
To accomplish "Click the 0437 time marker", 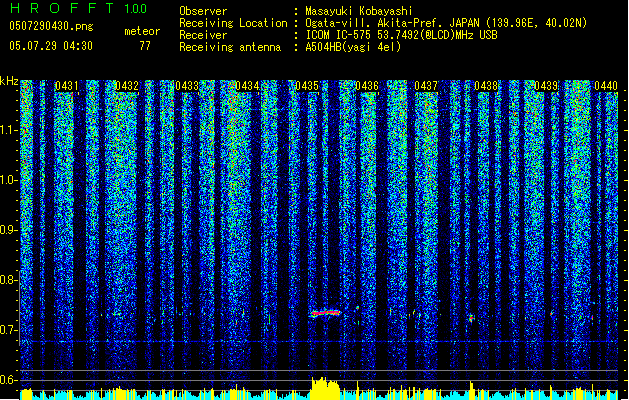I will [x=426, y=86].
